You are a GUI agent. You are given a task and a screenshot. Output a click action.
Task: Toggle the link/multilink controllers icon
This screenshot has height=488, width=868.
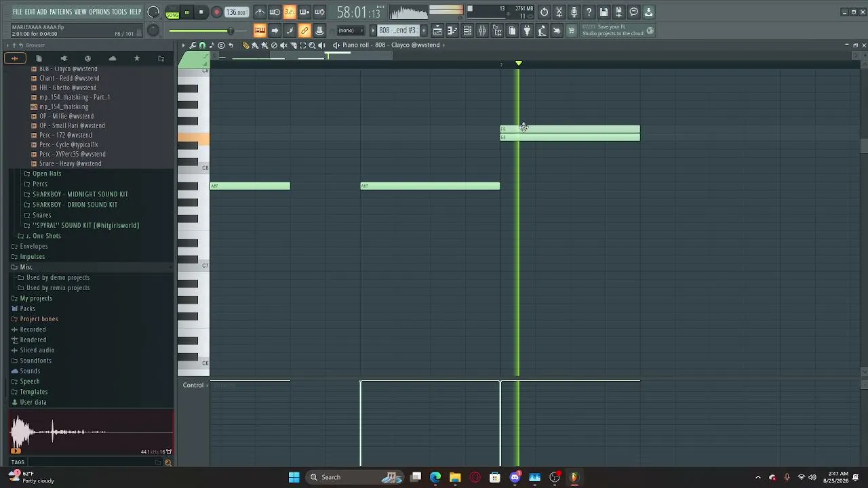point(304,30)
